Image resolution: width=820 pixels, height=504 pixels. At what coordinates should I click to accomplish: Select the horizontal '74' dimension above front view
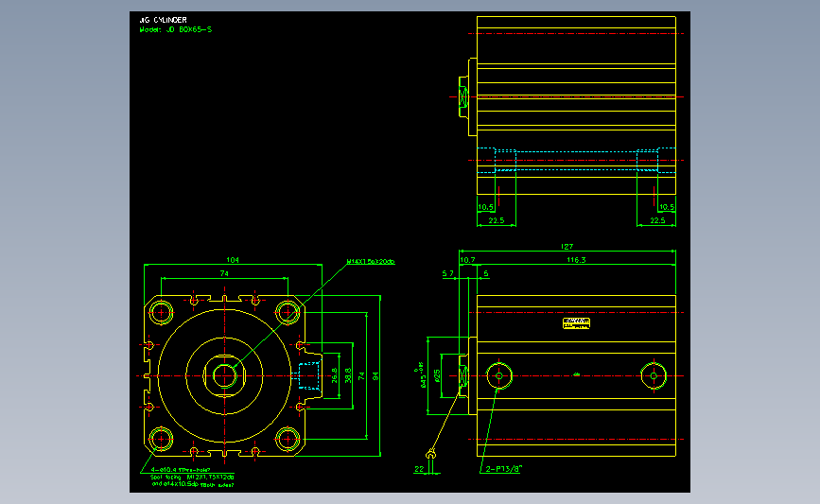pos(224,273)
